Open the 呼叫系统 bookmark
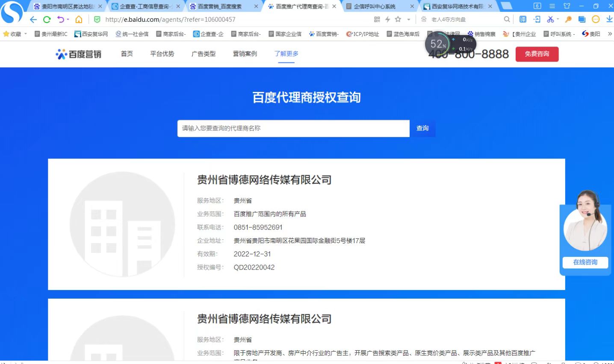 559,34
